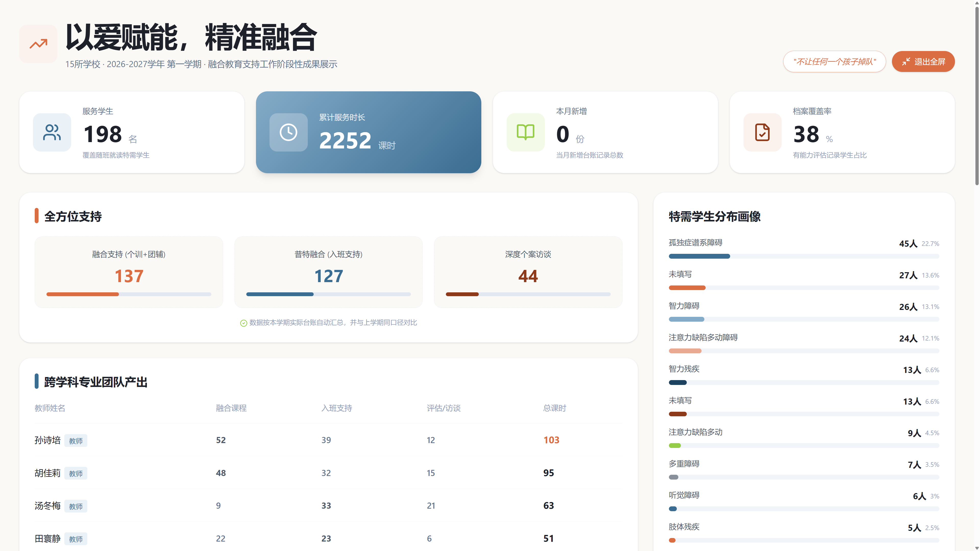The width and height of the screenshot is (980, 551).
Task: Click the trending-up arrow logo icon
Action: [39, 44]
